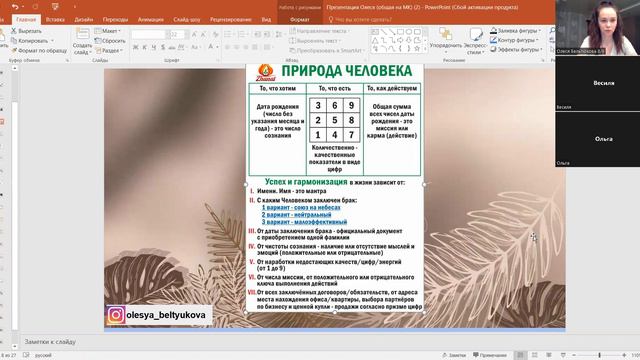Screen dimensions: 640x360
Task: Select the oval shape in shapes gallery
Action: pyautogui.click(x=409, y=32)
